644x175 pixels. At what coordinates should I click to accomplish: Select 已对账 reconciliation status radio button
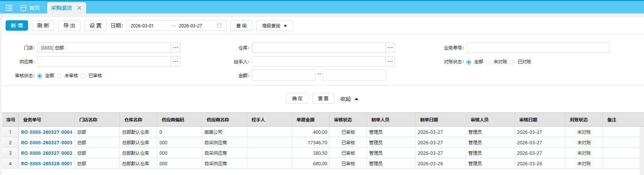(x=513, y=62)
